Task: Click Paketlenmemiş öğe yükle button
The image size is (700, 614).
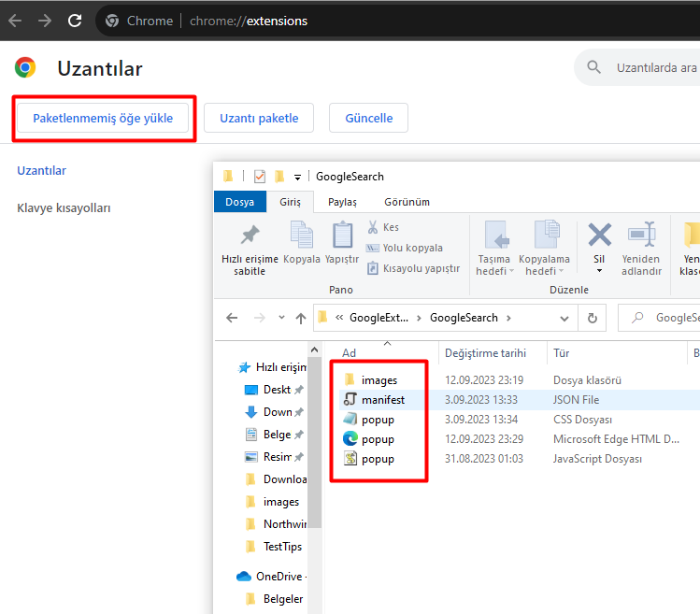Action: coord(103,118)
